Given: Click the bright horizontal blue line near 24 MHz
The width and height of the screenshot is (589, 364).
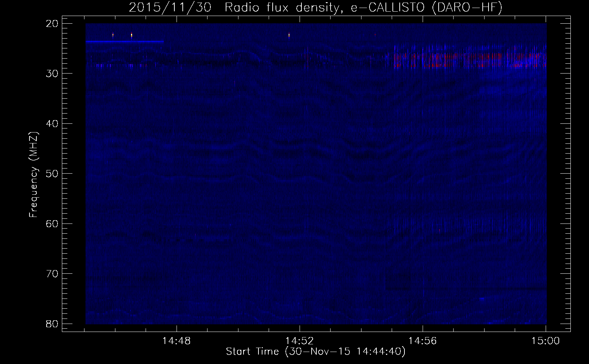Looking at the screenshot, I should [x=125, y=41].
